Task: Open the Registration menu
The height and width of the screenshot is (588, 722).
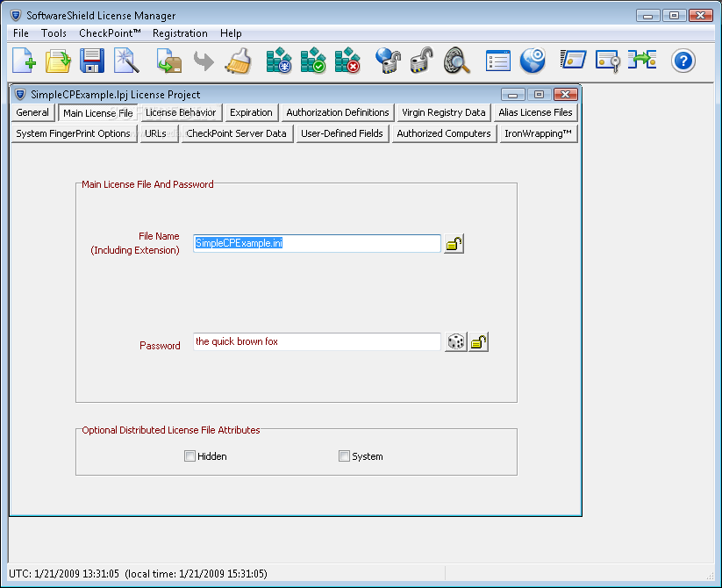Action: coord(180,33)
